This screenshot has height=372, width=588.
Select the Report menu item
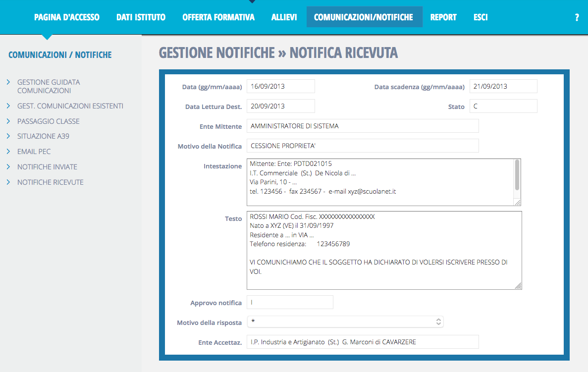pyautogui.click(x=443, y=17)
